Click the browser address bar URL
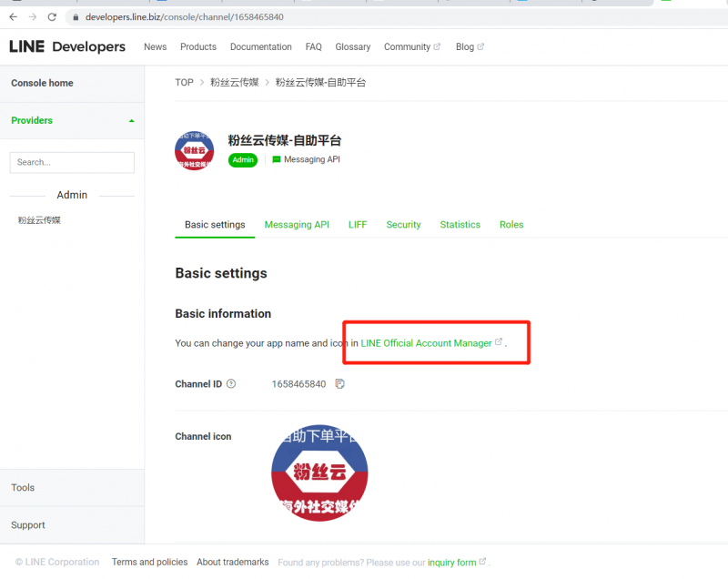The width and height of the screenshot is (728, 579). coord(185,17)
